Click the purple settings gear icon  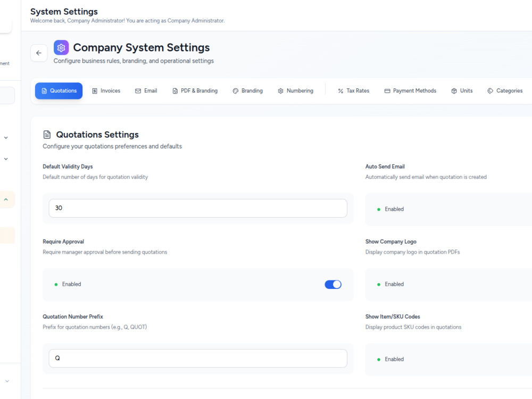coord(61,48)
